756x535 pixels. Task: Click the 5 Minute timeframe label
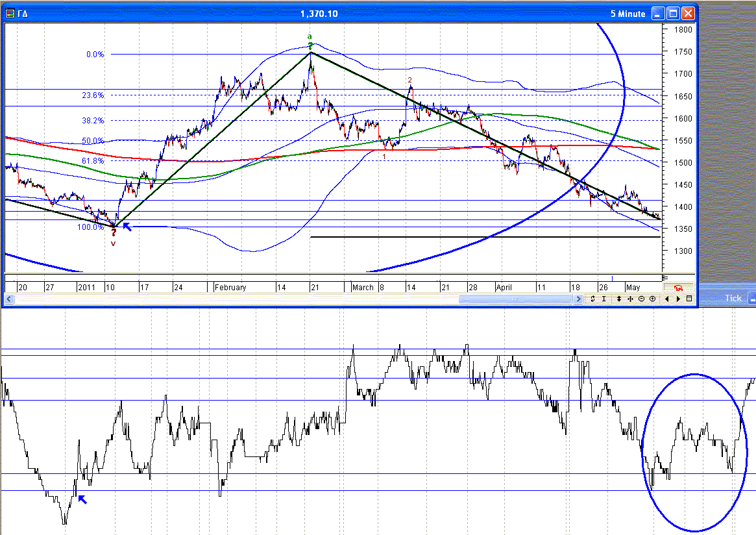(628, 14)
